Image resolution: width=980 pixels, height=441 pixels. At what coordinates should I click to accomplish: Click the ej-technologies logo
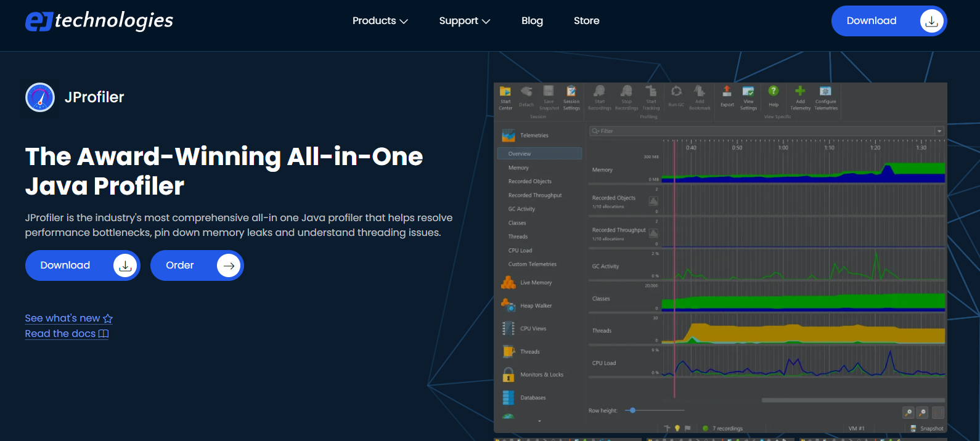coord(99,20)
